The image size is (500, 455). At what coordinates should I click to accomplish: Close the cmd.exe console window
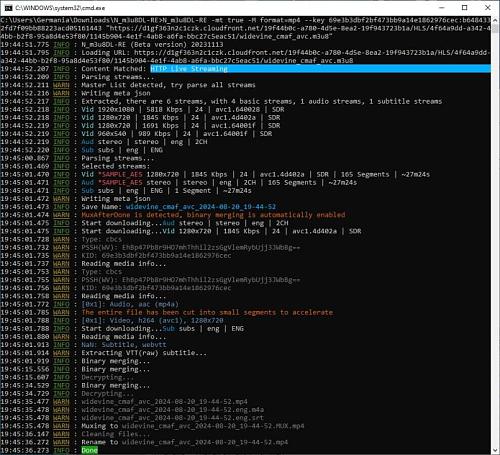(488, 7)
